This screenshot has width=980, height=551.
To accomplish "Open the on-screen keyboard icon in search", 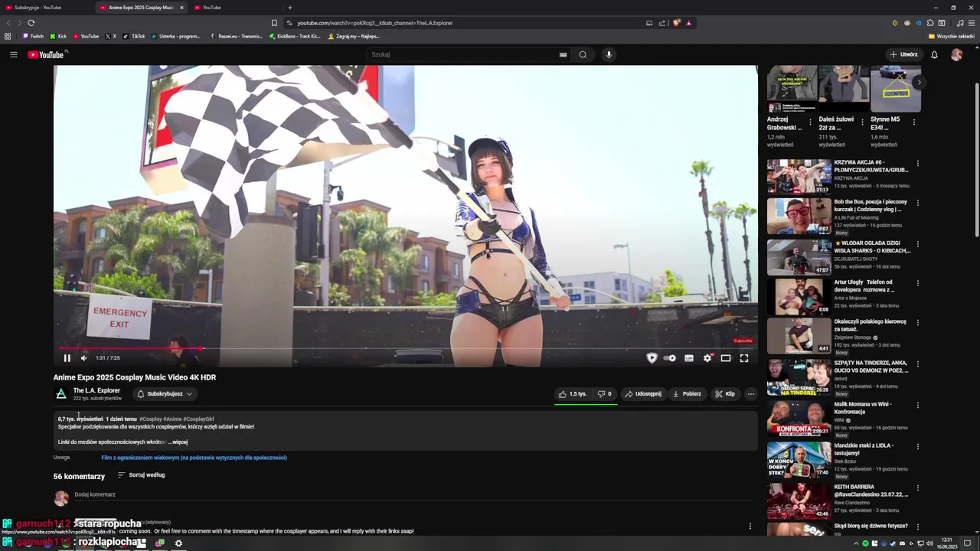I will 563,54.
